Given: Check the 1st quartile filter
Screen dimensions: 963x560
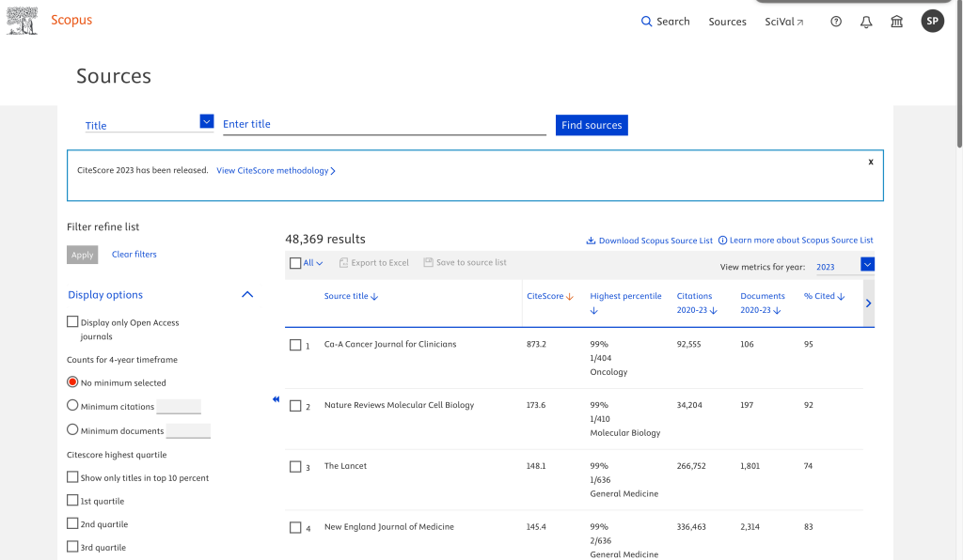Looking at the screenshot, I should pyautogui.click(x=72, y=500).
